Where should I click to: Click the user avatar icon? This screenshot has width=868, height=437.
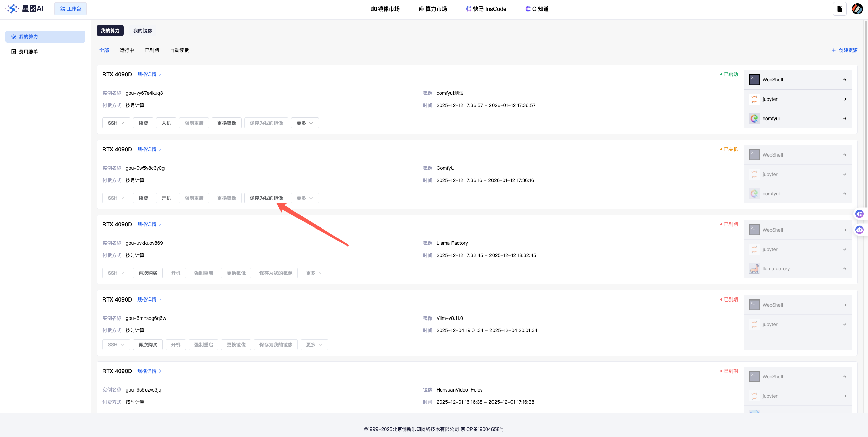pyautogui.click(x=857, y=9)
